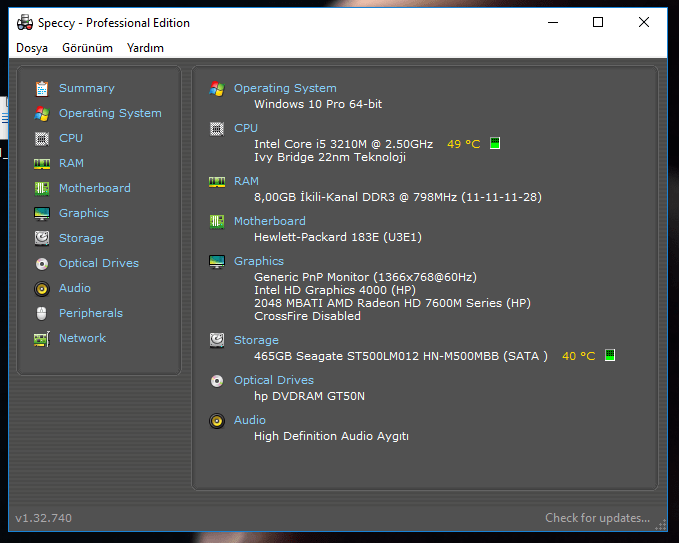Click the v1.32.740 version label
This screenshot has height=543, width=679.
44,518
